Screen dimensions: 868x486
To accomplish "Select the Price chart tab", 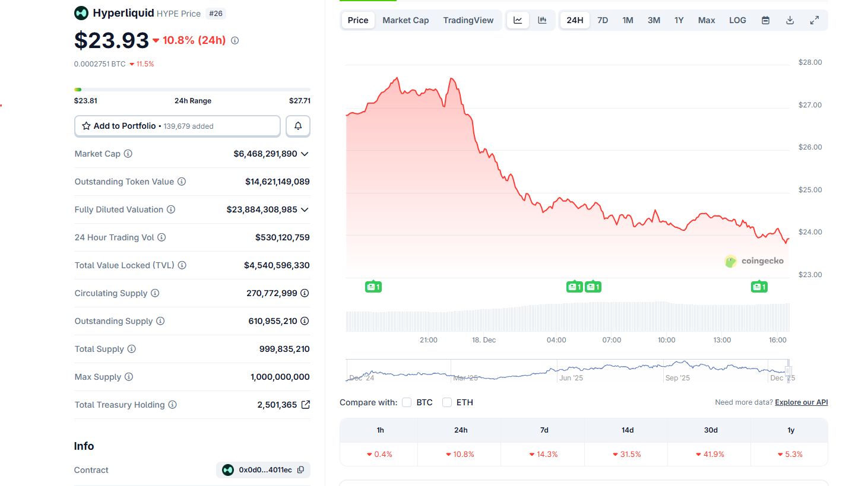I will (x=358, y=20).
